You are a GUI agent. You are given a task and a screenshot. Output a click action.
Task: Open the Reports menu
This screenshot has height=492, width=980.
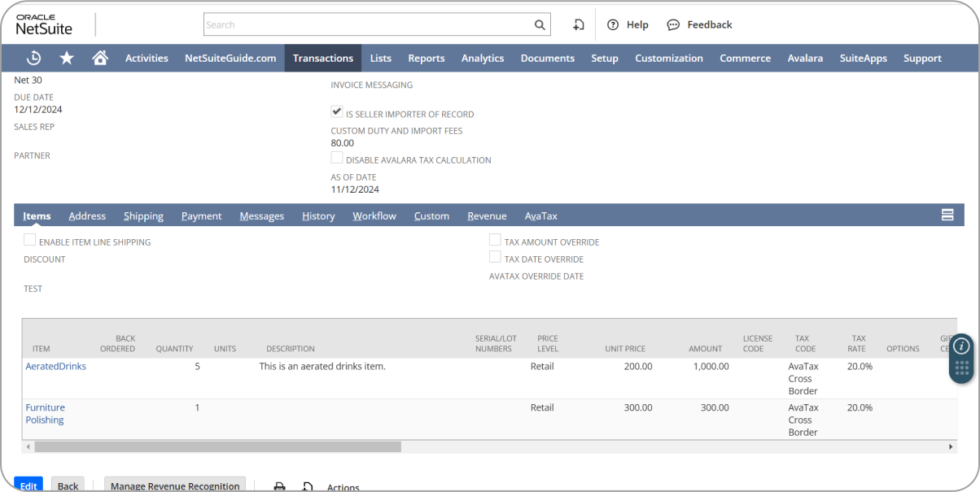[426, 58]
